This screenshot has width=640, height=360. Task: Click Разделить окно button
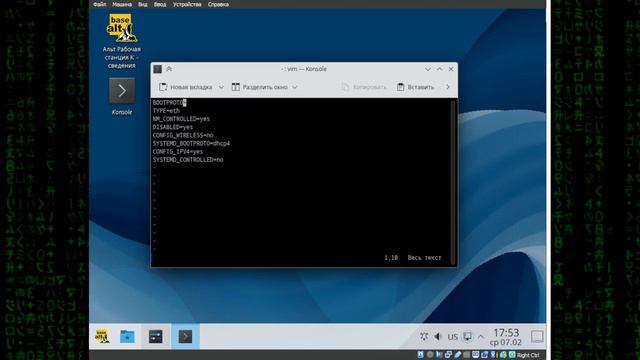point(260,87)
